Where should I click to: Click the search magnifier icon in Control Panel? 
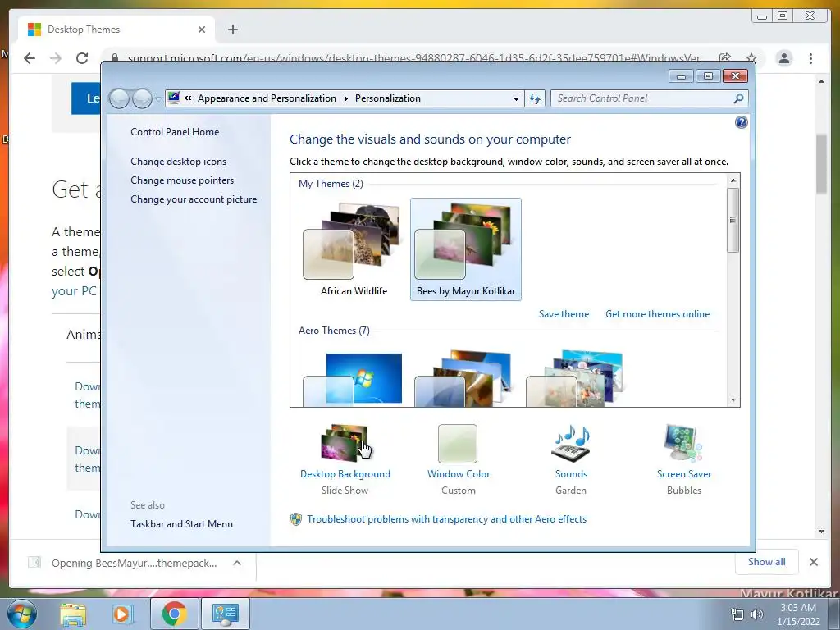pos(739,98)
